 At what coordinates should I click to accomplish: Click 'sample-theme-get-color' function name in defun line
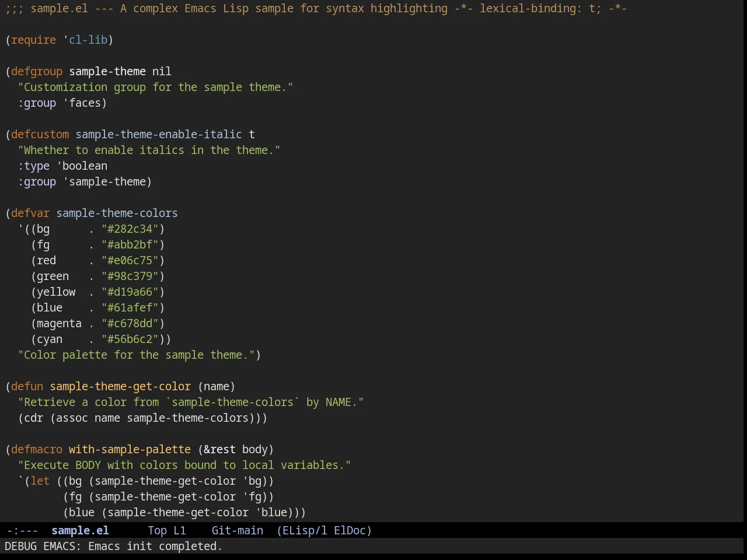(x=120, y=386)
